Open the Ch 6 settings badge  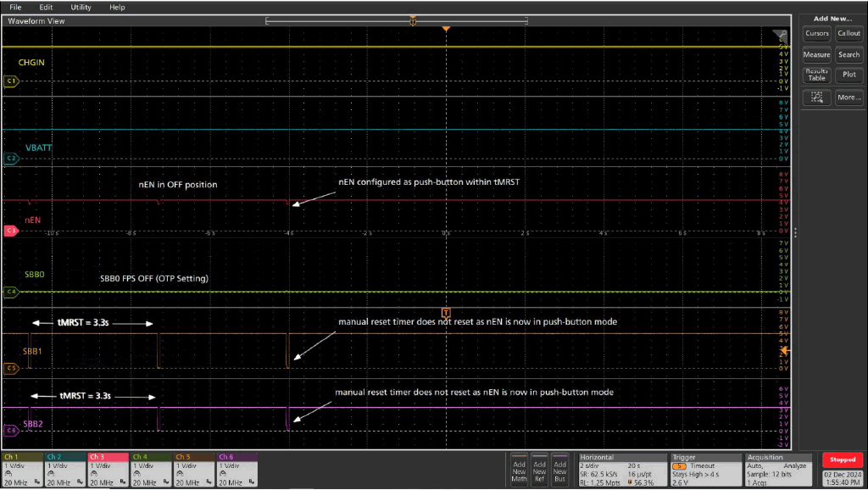(237, 468)
